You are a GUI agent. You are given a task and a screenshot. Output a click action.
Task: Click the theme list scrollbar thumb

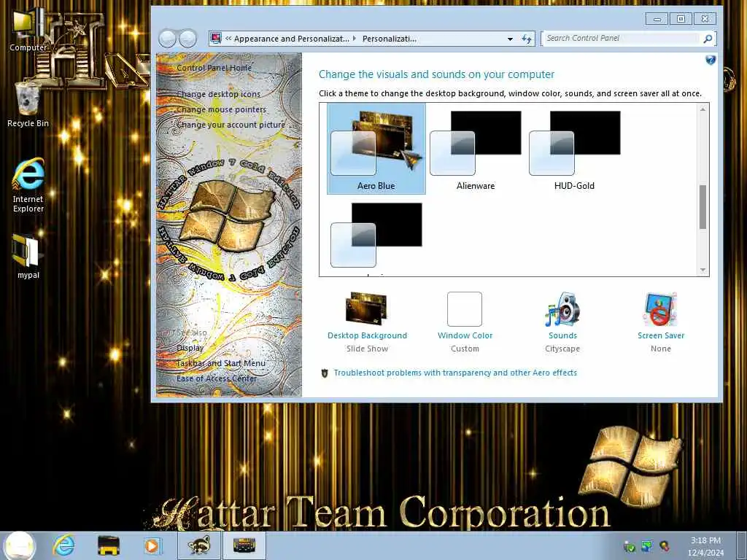click(703, 206)
